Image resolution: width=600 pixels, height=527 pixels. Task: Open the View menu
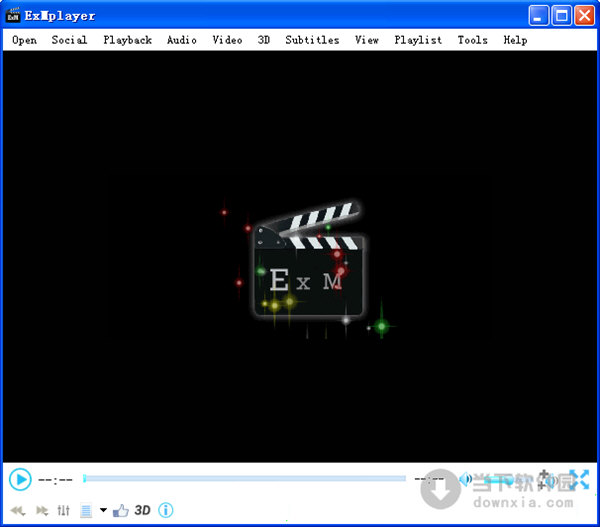[367, 40]
